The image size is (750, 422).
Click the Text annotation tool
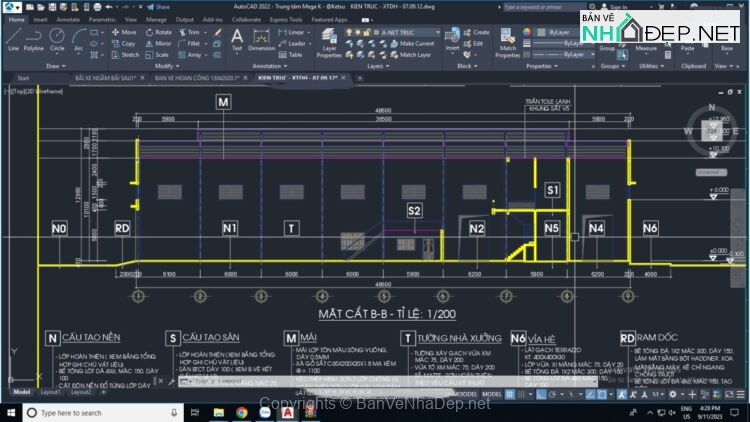237,38
